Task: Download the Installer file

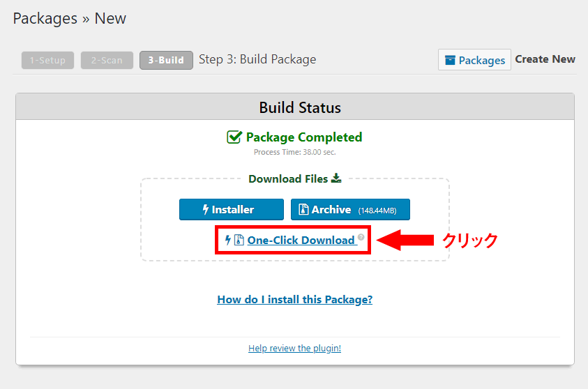Action: [x=232, y=209]
